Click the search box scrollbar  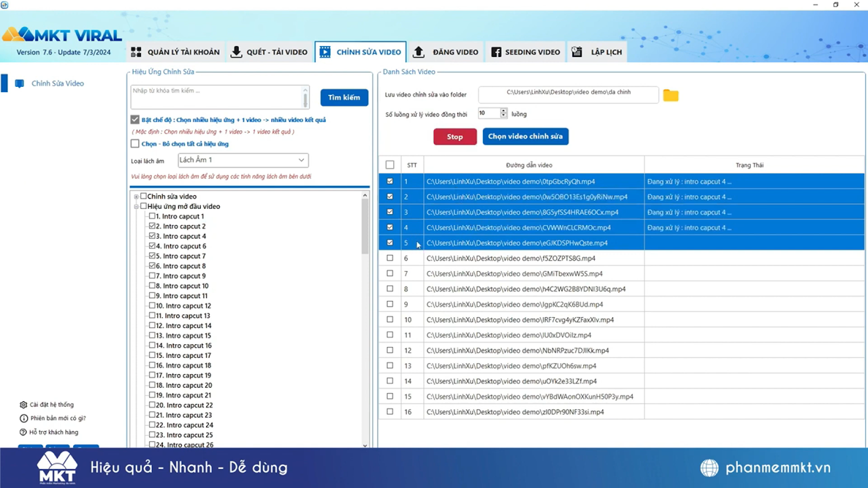[305, 98]
